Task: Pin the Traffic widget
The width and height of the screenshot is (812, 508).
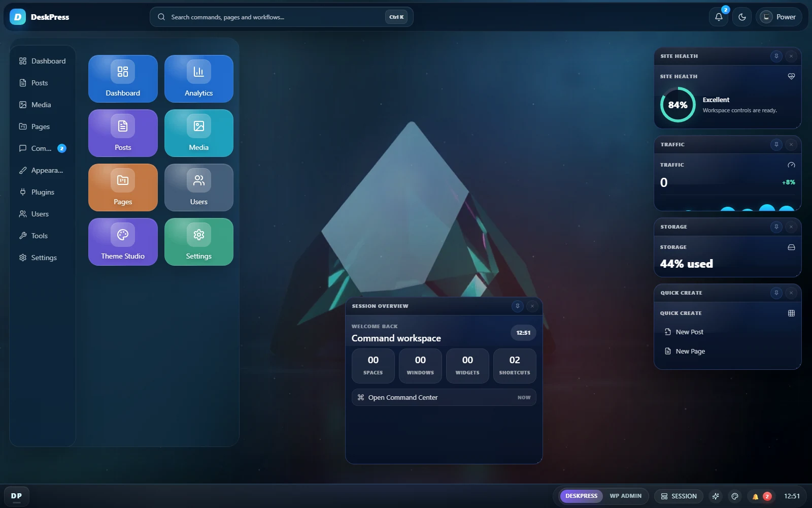Action: (x=776, y=145)
